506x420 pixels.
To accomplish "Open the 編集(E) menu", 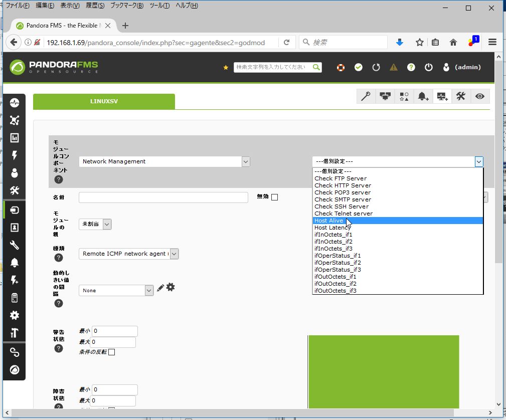I will (45, 6).
